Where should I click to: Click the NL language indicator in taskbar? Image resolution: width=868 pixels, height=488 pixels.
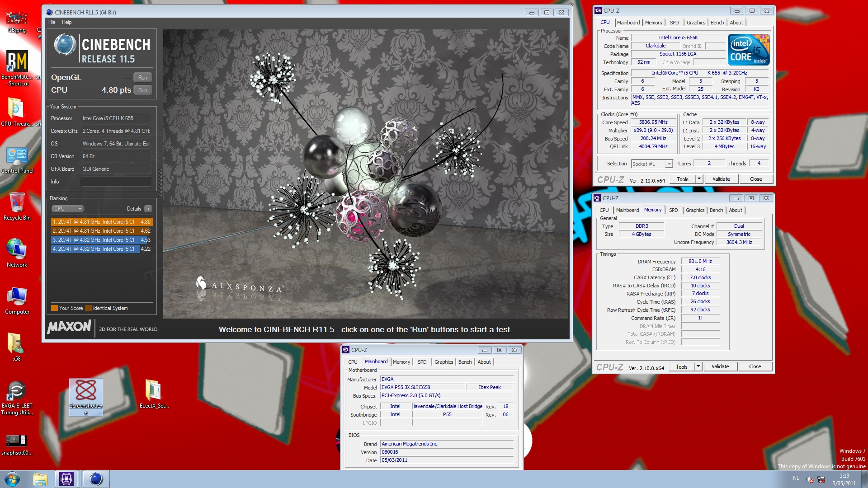pyautogui.click(x=796, y=478)
